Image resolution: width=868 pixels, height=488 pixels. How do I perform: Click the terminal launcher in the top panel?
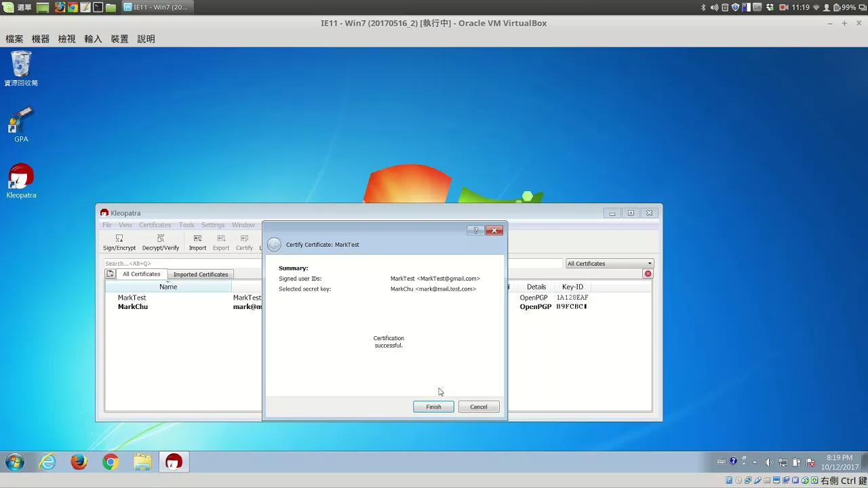(98, 7)
